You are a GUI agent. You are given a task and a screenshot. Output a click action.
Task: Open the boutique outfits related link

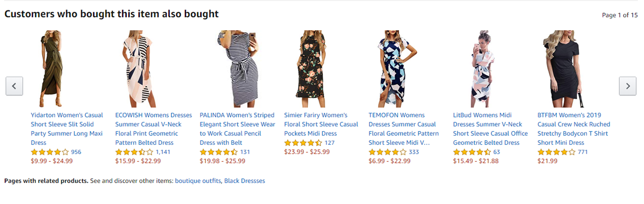click(198, 181)
